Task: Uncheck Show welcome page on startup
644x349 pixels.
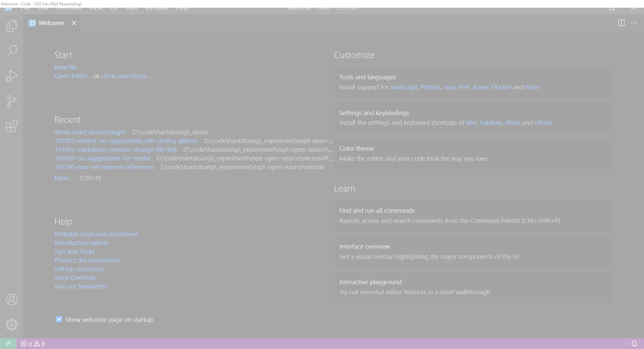Action: click(x=59, y=319)
